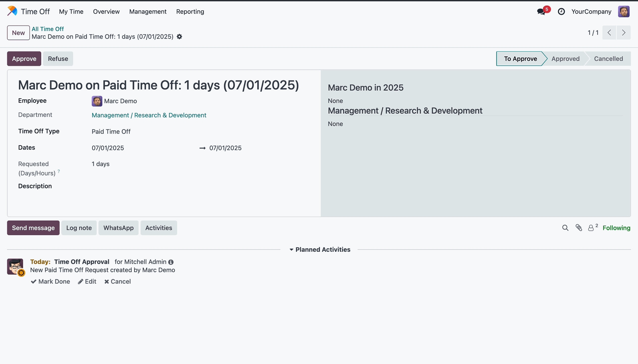Click the Time Off app logo
The width and height of the screenshot is (638, 364).
point(12,11)
